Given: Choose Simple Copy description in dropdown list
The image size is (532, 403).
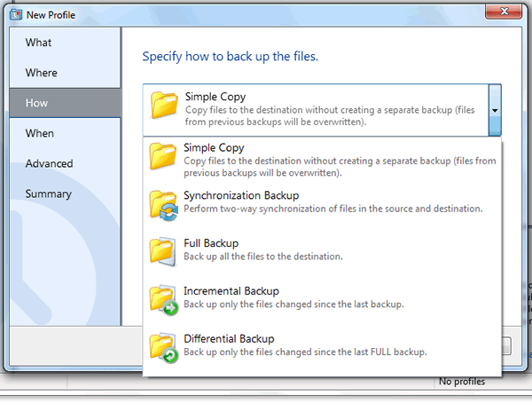Looking at the screenshot, I should (x=337, y=166).
